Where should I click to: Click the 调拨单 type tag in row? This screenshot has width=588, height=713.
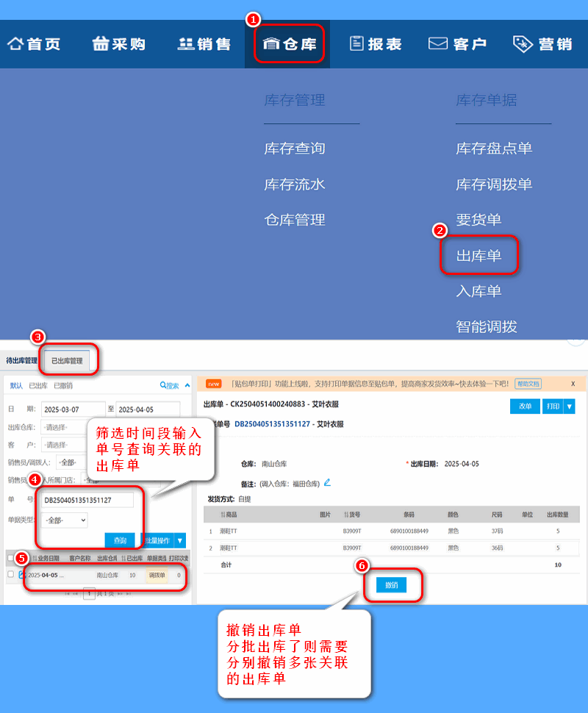[157, 576]
